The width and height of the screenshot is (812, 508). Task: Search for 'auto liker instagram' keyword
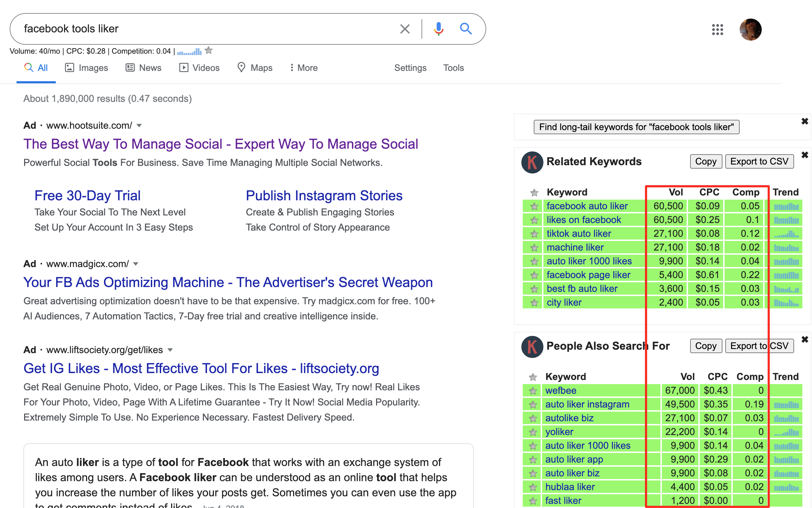tap(587, 404)
